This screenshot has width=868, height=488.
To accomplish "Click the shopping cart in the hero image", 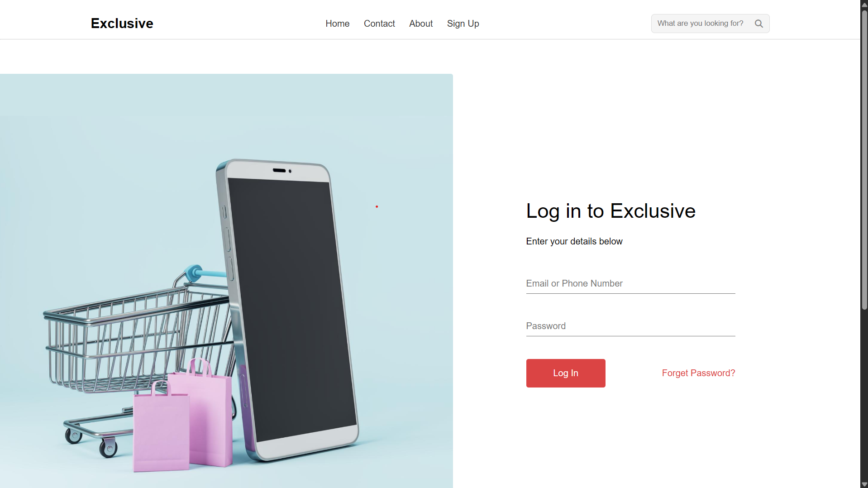I will [136, 344].
